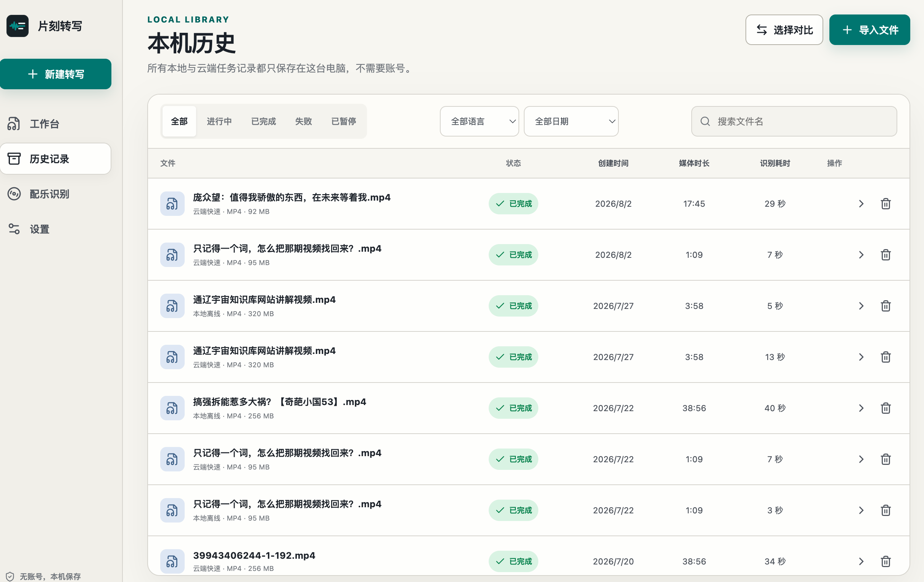924x582 pixels.
Task: Click the 40 秒 recognition time
Action: coord(775,408)
